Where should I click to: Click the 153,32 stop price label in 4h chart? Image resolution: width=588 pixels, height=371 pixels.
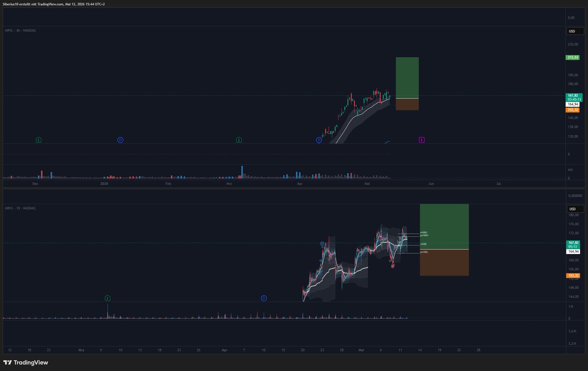click(x=572, y=110)
